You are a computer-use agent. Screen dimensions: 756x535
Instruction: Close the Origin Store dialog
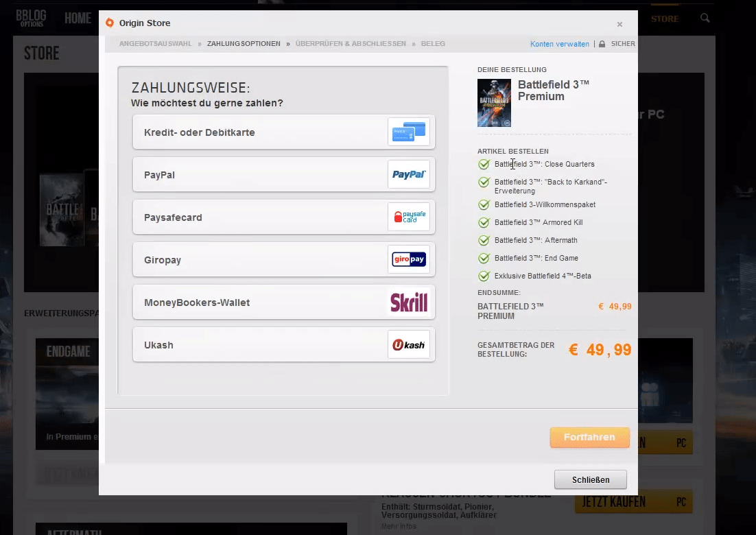pyautogui.click(x=619, y=24)
